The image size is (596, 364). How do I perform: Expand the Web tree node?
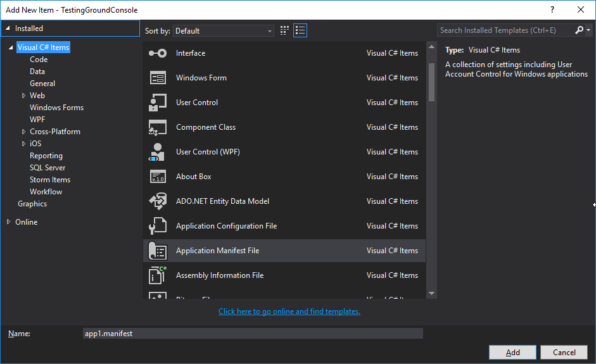pos(23,96)
